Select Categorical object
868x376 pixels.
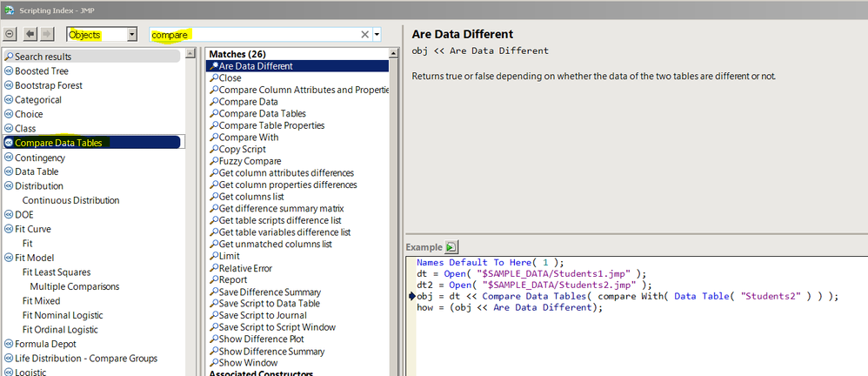pos(38,100)
